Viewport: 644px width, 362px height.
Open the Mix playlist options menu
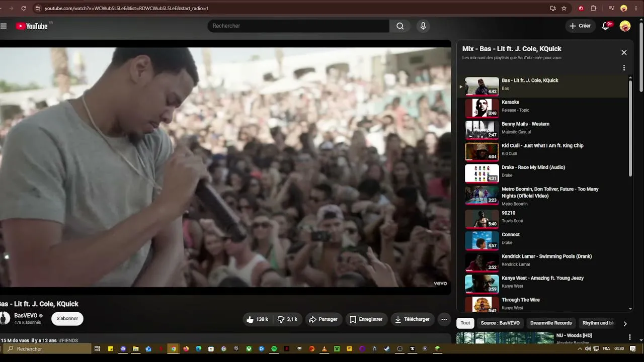click(624, 68)
